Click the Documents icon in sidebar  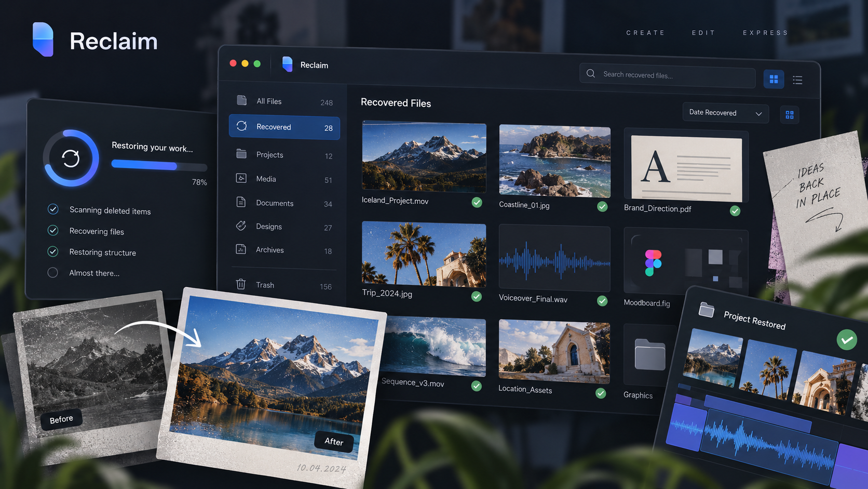click(x=241, y=202)
